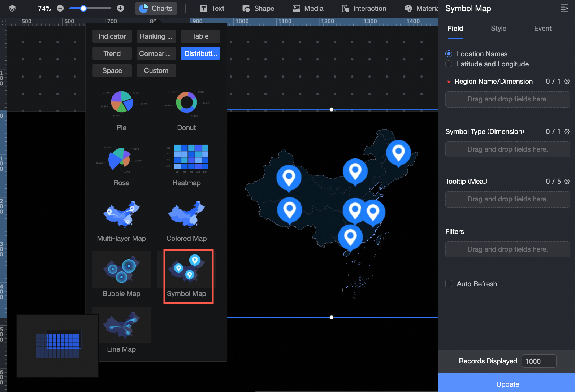Viewport: 575px width, 392px height.
Task: Switch to the Field tab
Action: coord(455,28)
